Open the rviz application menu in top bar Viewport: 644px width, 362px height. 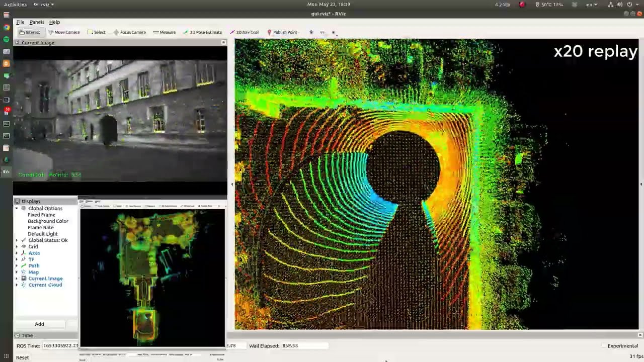click(43, 5)
